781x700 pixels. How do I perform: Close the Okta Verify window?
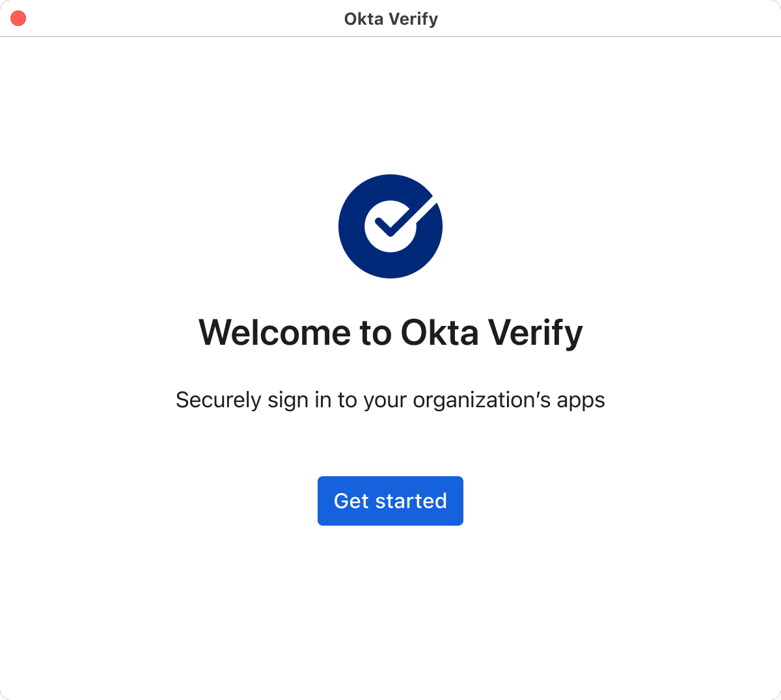click(x=18, y=19)
